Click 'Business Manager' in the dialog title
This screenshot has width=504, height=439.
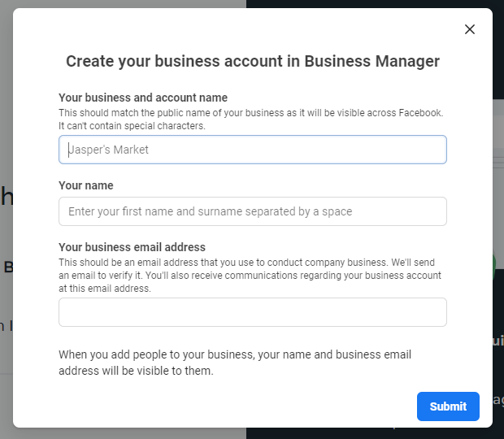coord(372,61)
